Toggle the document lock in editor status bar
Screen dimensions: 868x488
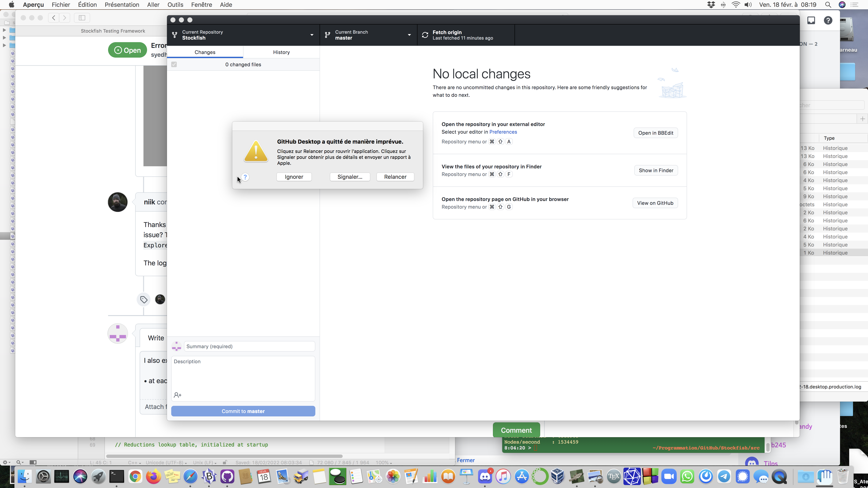pyautogui.click(x=225, y=462)
